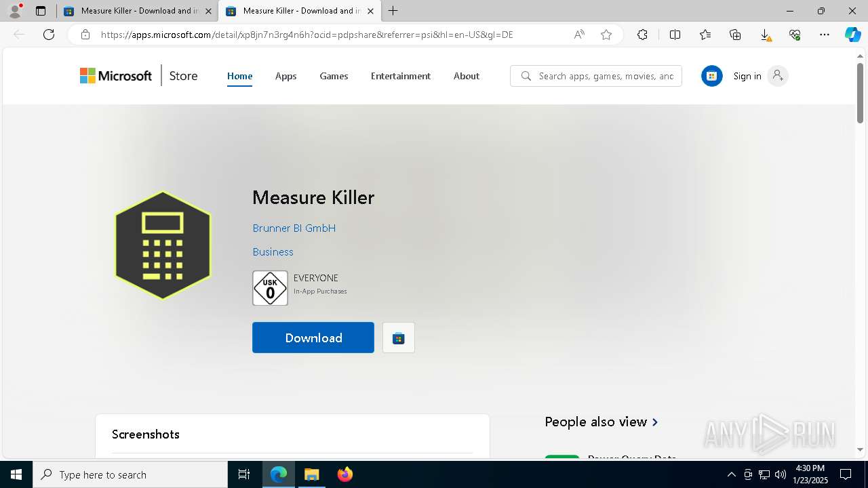Open the Microsoft Store app icon in header
Image resolution: width=868 pixels, height=488 pixels.
[711, 76]
